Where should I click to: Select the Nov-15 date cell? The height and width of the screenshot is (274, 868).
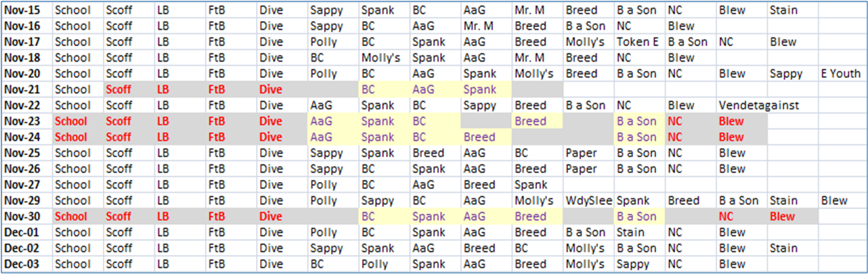(27, 10)
